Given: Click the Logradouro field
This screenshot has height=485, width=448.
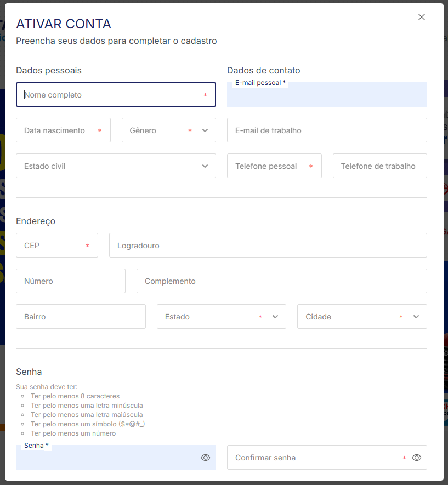Looking at the screenshot, I should coord(268,246).
